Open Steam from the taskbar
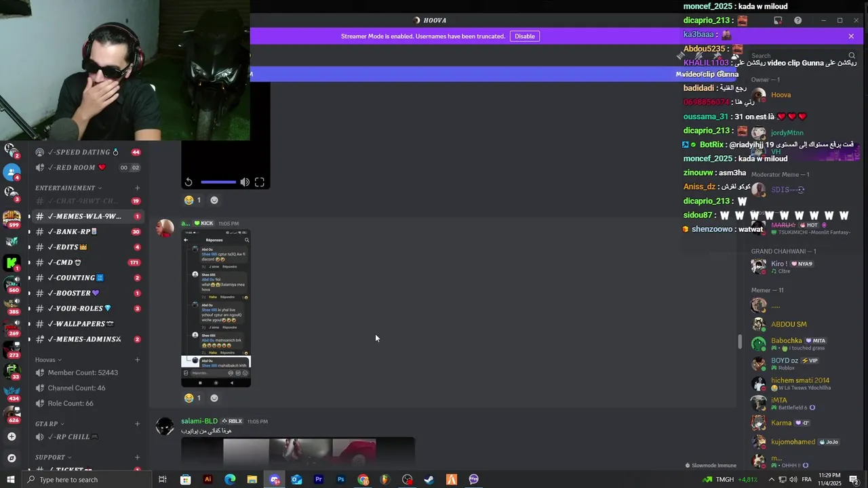This screenshot has width=868, height=488. pyautogui.click(x=429, y=479)
